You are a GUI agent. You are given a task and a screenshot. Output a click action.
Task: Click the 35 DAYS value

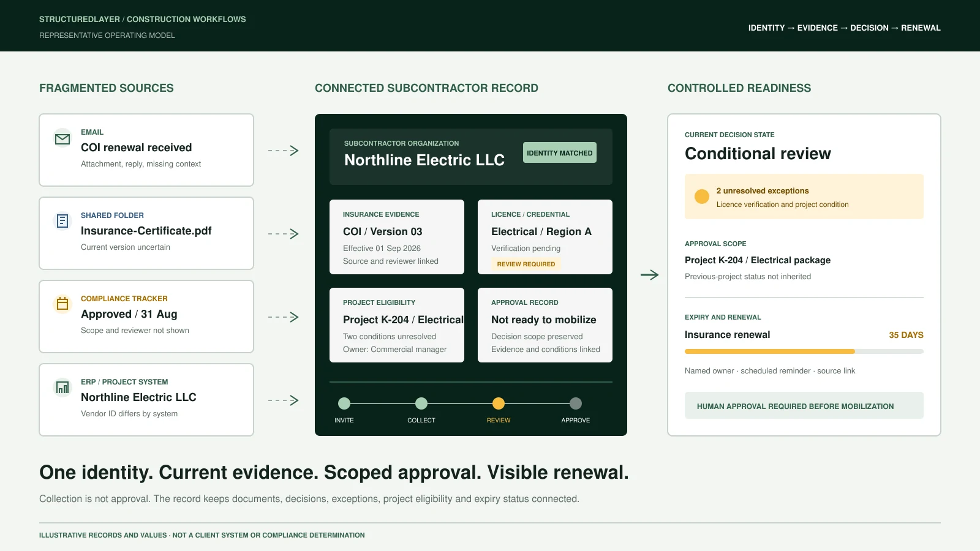(x=906, y=335)
